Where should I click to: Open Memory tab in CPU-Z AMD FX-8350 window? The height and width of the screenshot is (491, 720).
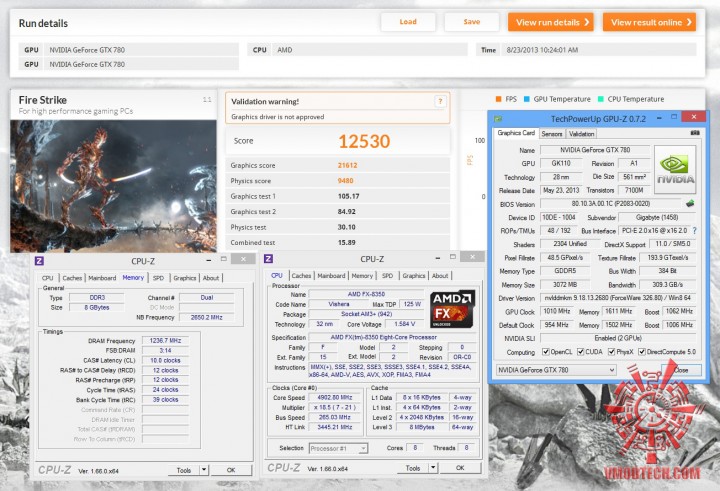pos(362,276)
